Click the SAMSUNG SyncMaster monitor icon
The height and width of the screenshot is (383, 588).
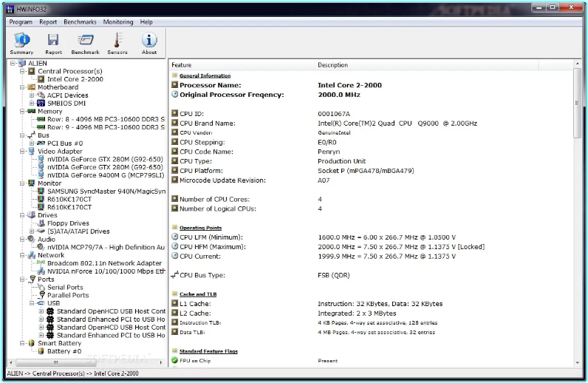tap(41, 191)
